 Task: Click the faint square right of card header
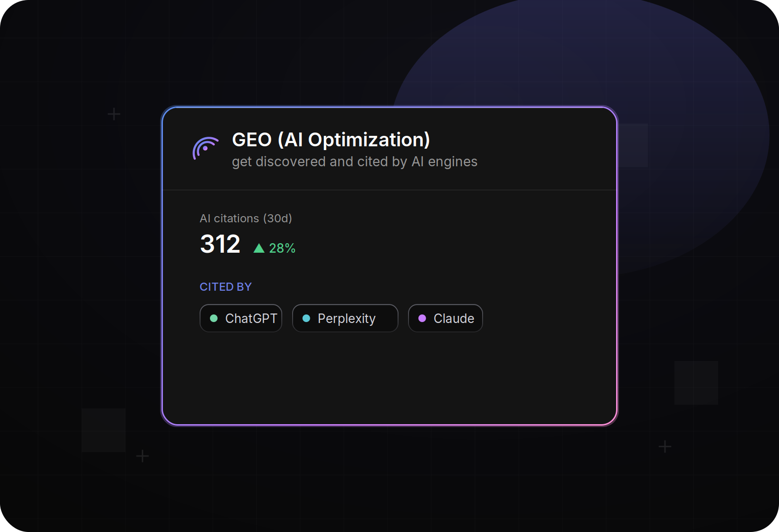pos(633,145)
